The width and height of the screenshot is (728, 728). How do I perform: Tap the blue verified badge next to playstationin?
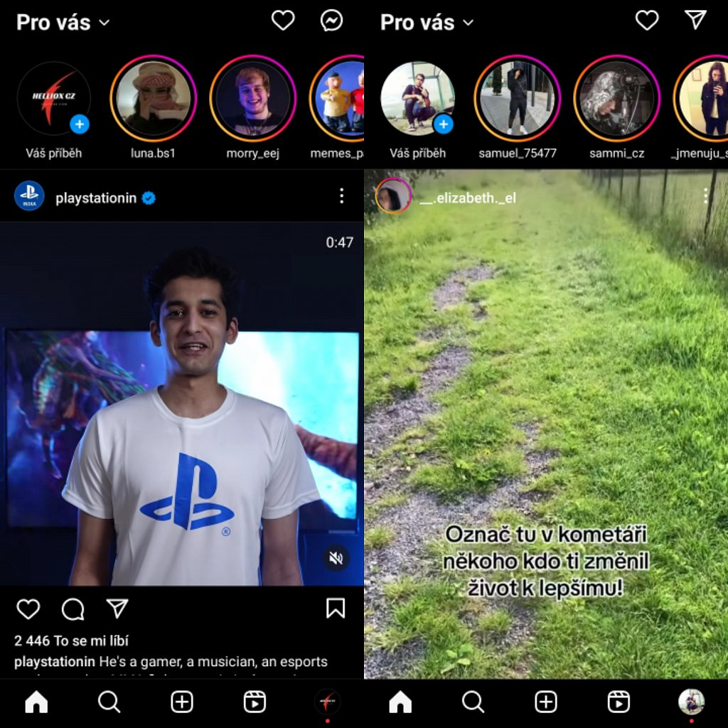coord(149,198)
